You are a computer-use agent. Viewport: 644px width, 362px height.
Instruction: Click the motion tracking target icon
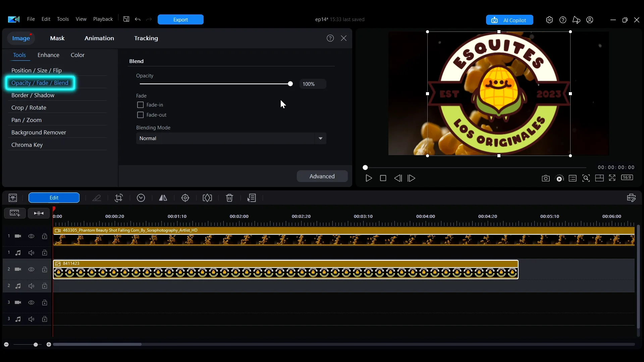185,198
